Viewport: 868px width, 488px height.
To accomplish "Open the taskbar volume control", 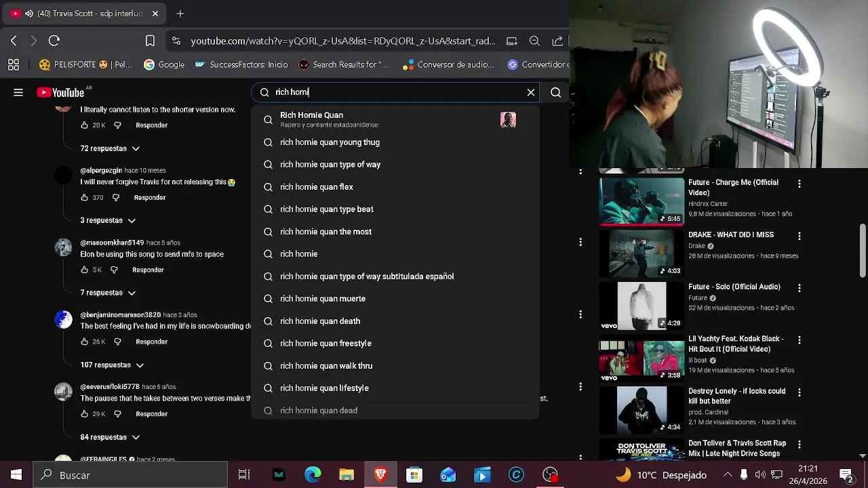I will [x=760, y=475].
